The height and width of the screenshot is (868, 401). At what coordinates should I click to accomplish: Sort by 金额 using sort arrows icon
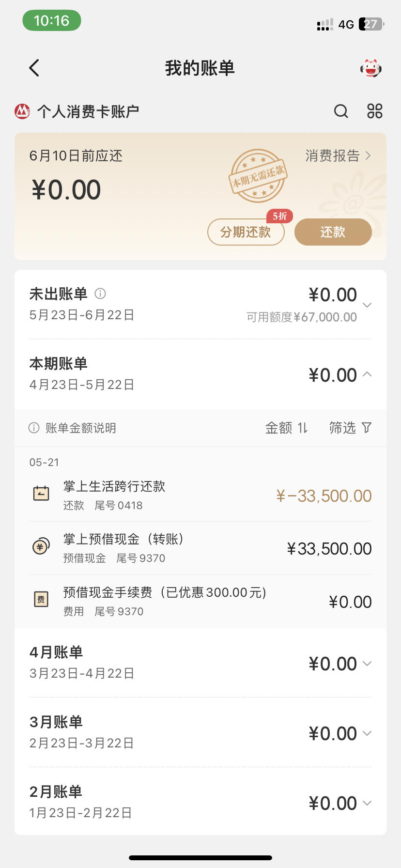tap(303, 428)
